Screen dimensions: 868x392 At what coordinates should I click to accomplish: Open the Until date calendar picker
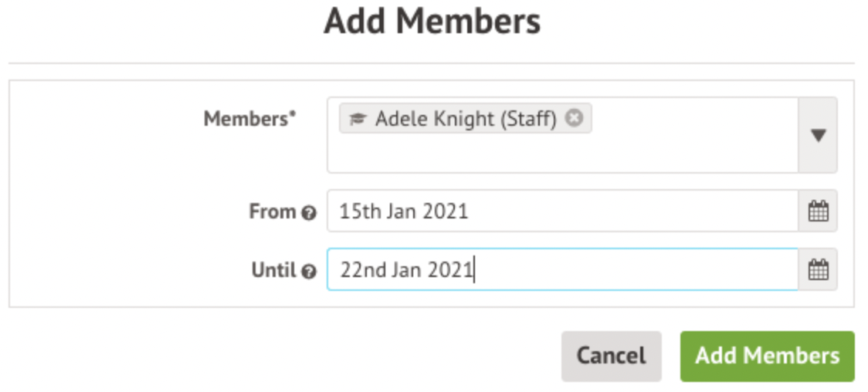click(x=817, y=270)
